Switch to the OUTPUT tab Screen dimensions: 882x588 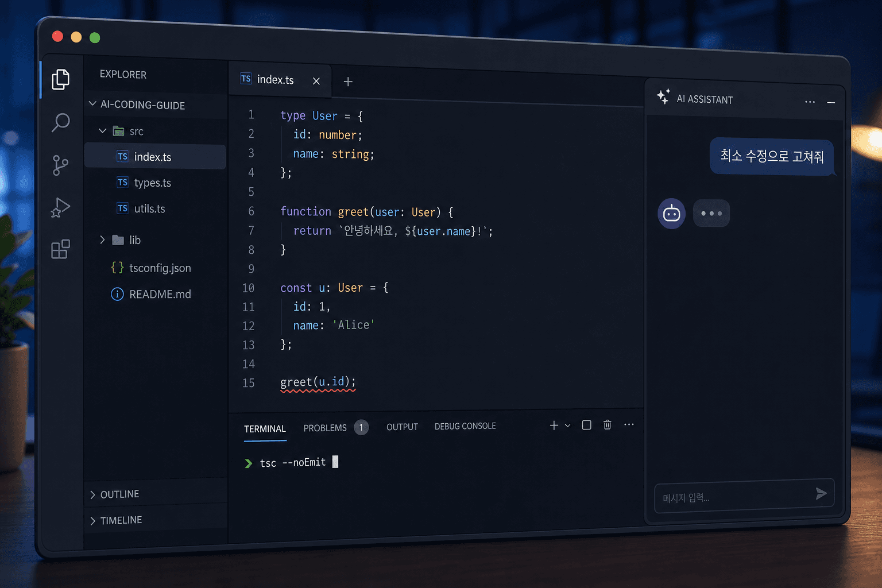[x=402, y=427]
